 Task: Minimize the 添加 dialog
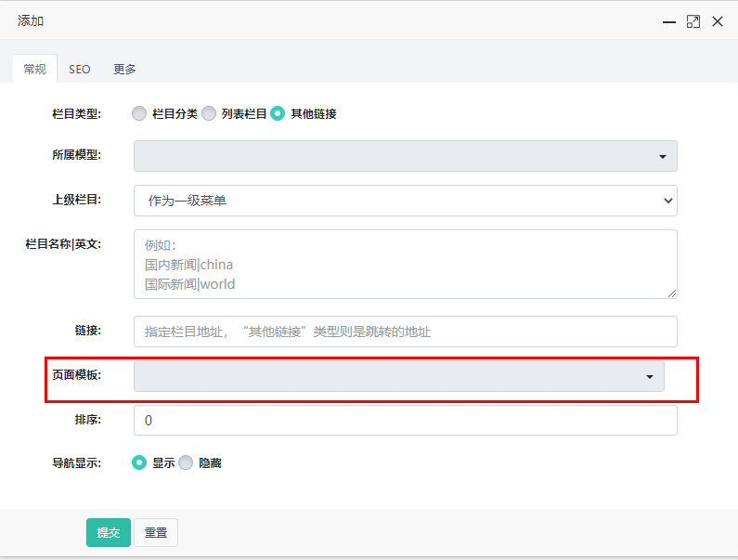click(x=668, y=21)
